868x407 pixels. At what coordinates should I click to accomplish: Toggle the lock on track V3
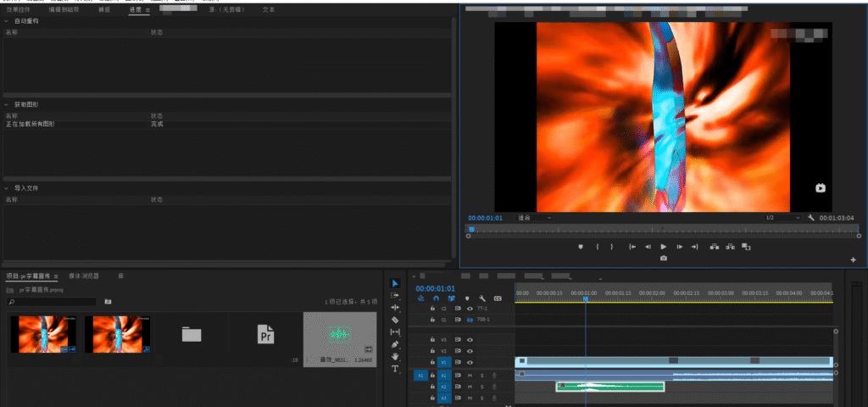[x=432, y=339]
